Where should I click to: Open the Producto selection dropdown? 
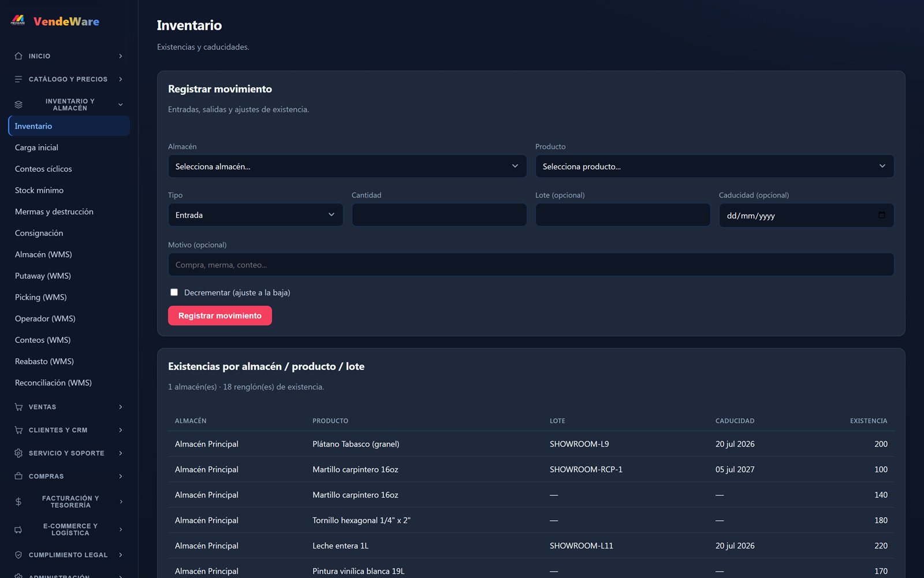coord(714,166)
